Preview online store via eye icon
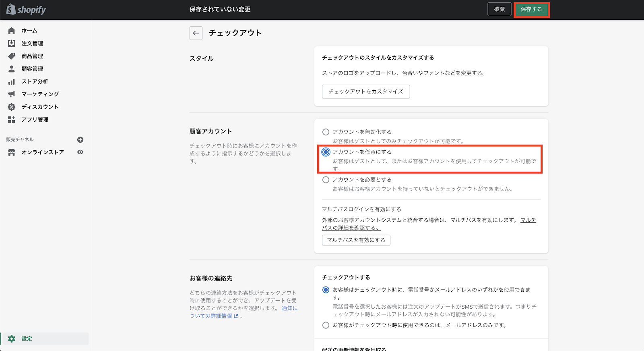This screenshot has width=644, height=351. (80, 152)
